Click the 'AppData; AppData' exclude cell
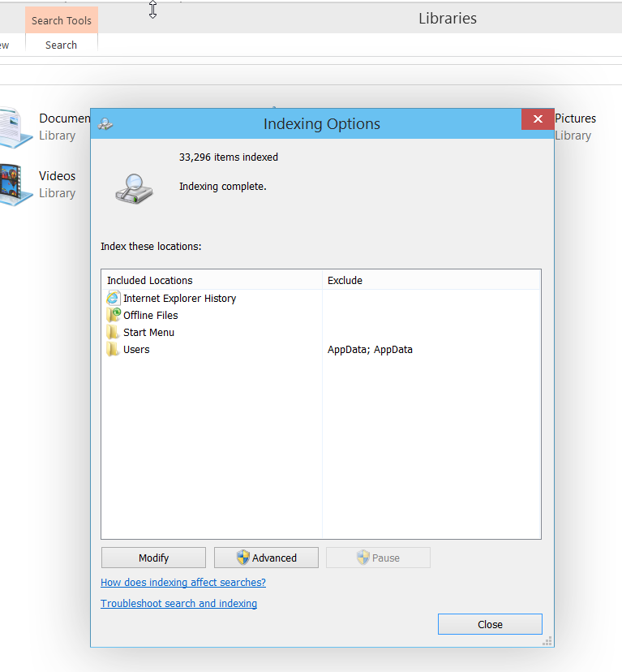 point(370,350)
